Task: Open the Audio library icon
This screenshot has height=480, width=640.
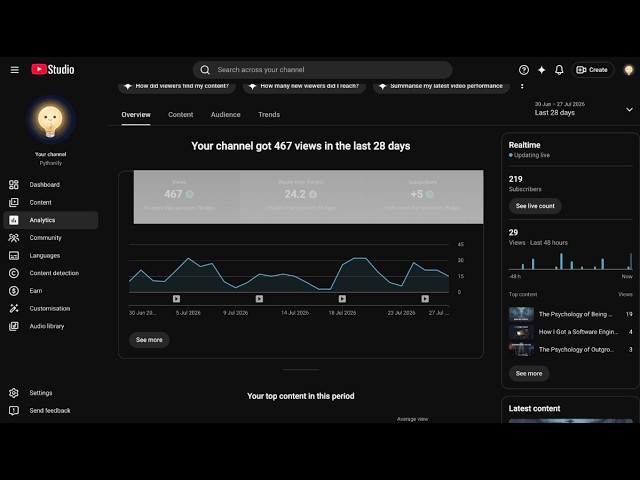Action: (x=14, y=326)
